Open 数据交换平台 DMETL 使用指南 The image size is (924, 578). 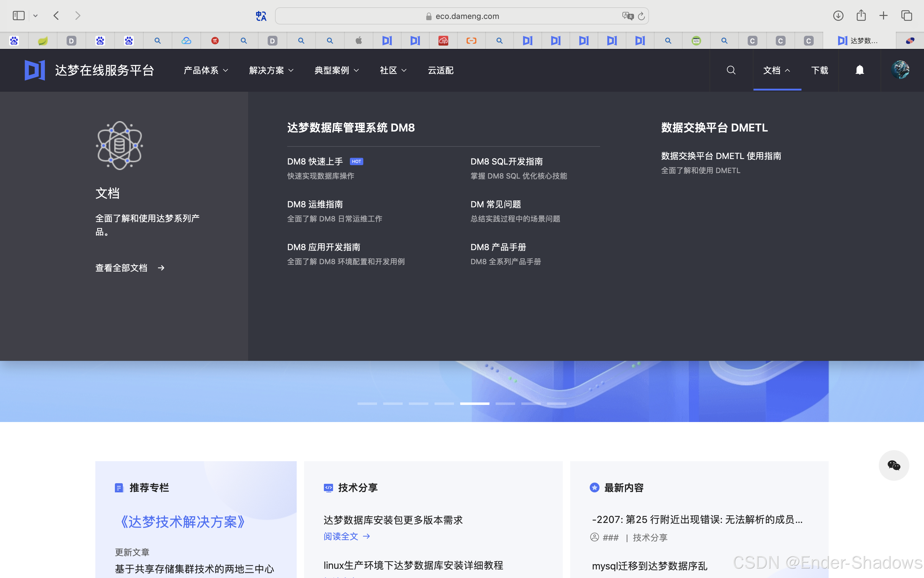pyautogui.click(x=721, y=156)
